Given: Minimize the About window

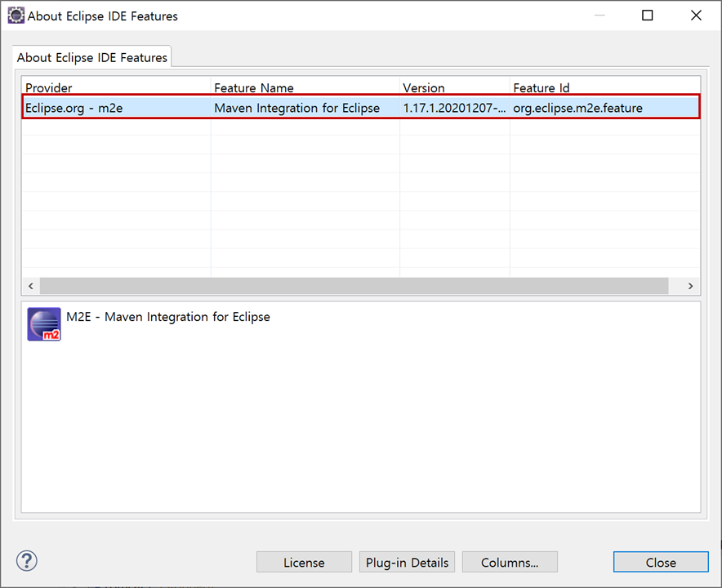Looking at the screenshot, I should pyautogui.click(x=599, y=16).
